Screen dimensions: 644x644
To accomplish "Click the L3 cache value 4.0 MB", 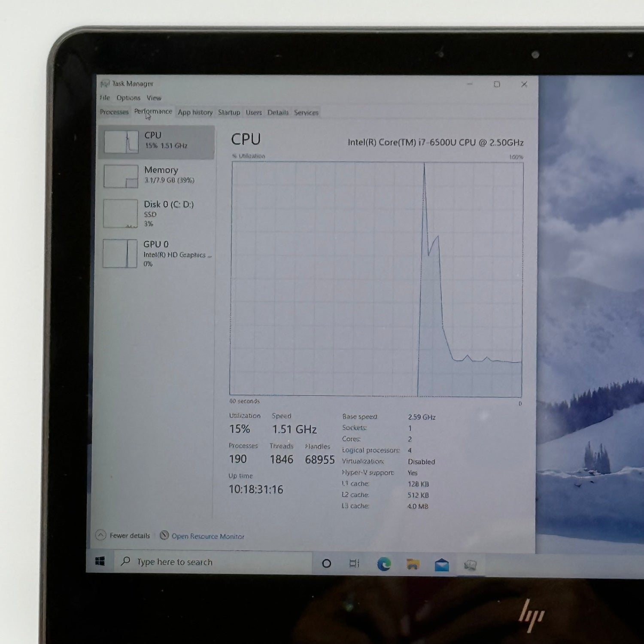I will click(418, 506).
